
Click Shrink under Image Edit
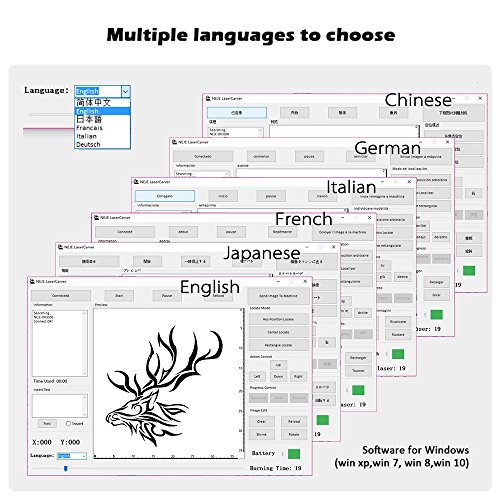point(262,435)
